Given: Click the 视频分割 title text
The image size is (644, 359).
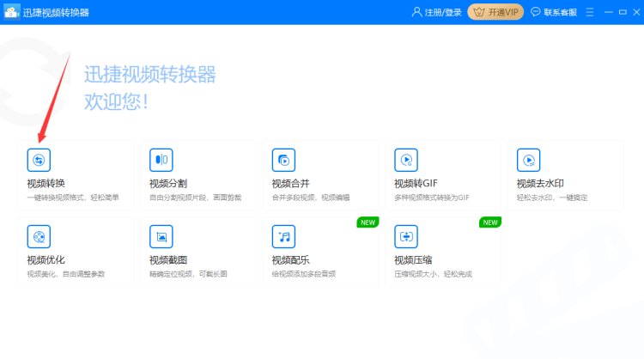Looking at the screenshot, I should click(168, 183).
